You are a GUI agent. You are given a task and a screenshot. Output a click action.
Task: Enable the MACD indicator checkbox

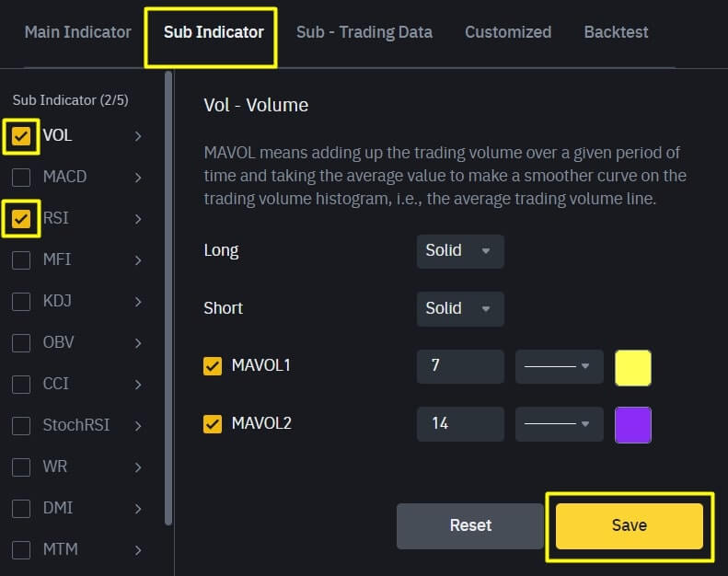click(21, 178)
